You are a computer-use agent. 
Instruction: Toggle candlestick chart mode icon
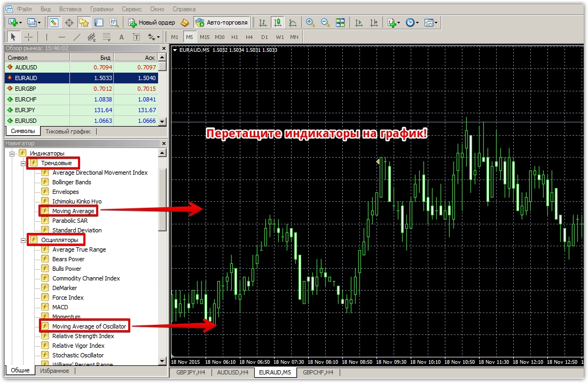(x=278, y=22)
